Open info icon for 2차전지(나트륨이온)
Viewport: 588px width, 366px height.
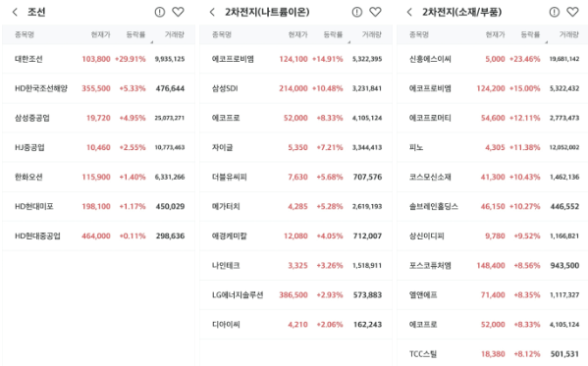click(x=357, y=13)
